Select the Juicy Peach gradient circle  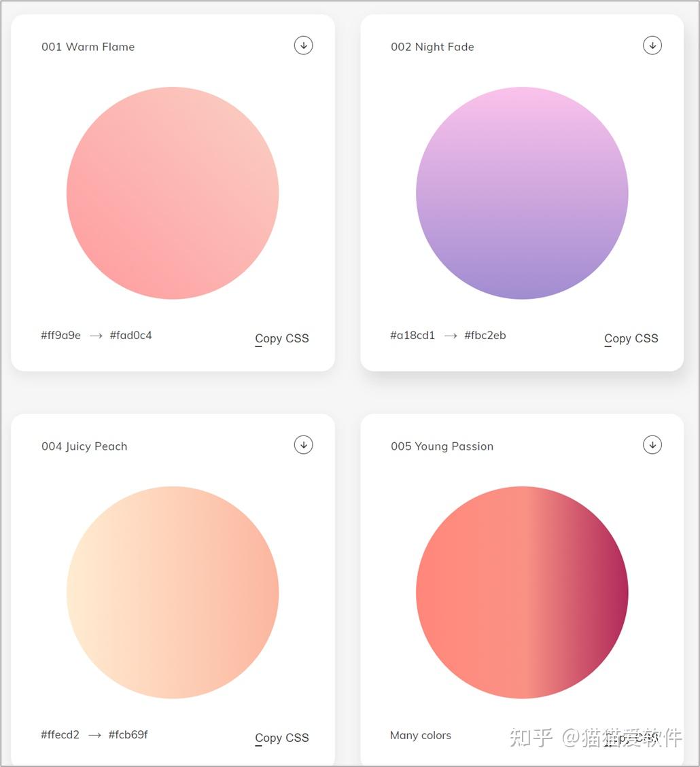[173, 592]
